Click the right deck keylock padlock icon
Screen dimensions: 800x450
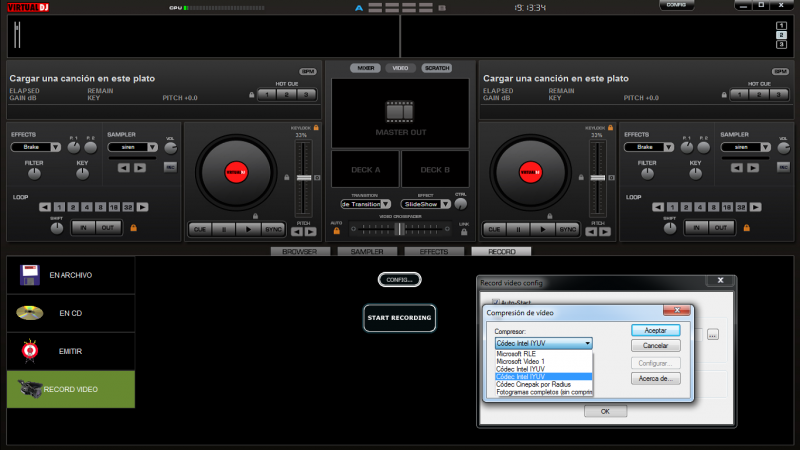(x=610, y=128)
